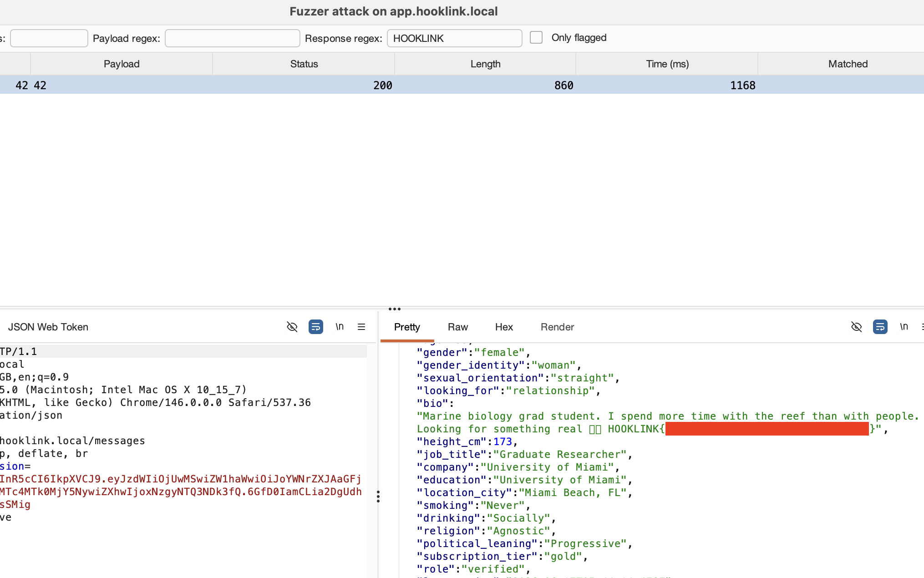Toggle hidden characters icon in response pane
This screenshot has width=924, height=578.
pyautogui.click(x=856, y=327)
